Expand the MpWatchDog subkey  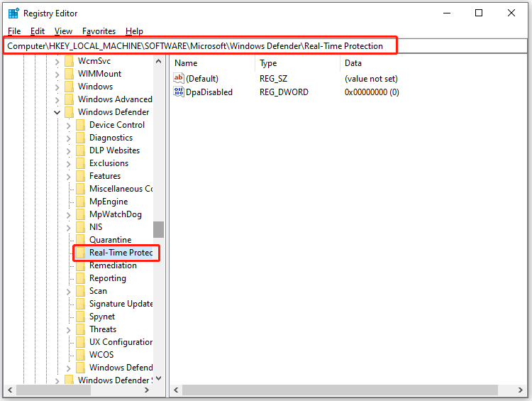(69, 215)
